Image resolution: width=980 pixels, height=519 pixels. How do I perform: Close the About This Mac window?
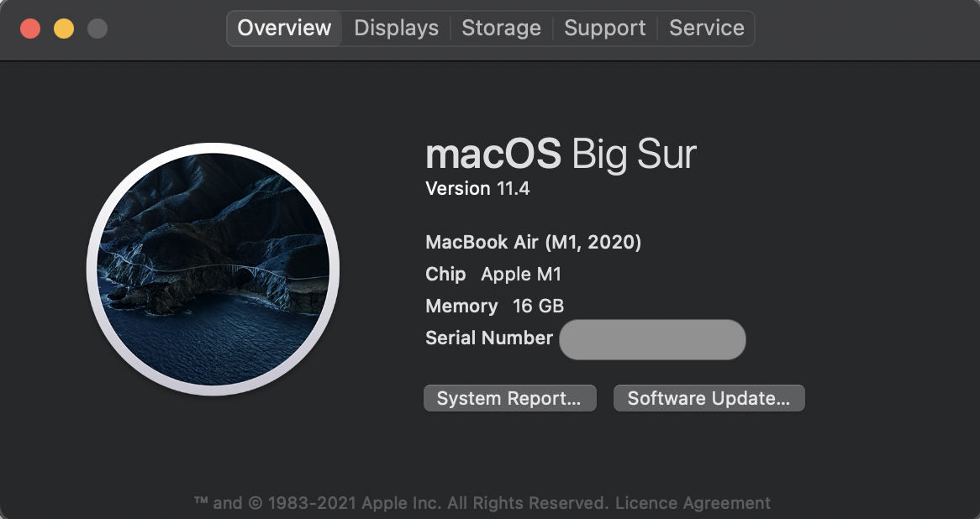point(30,29)
